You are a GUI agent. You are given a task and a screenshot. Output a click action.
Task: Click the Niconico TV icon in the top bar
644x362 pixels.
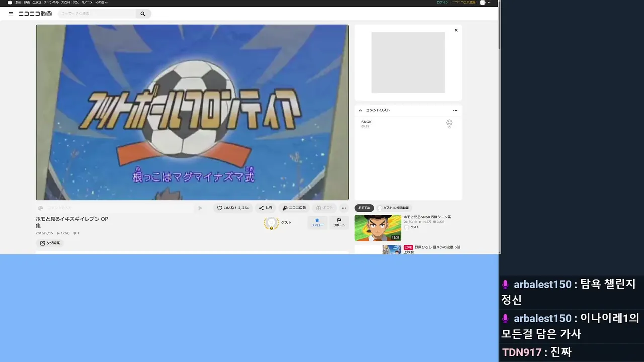pyautogui.click(x=10, y=3)
